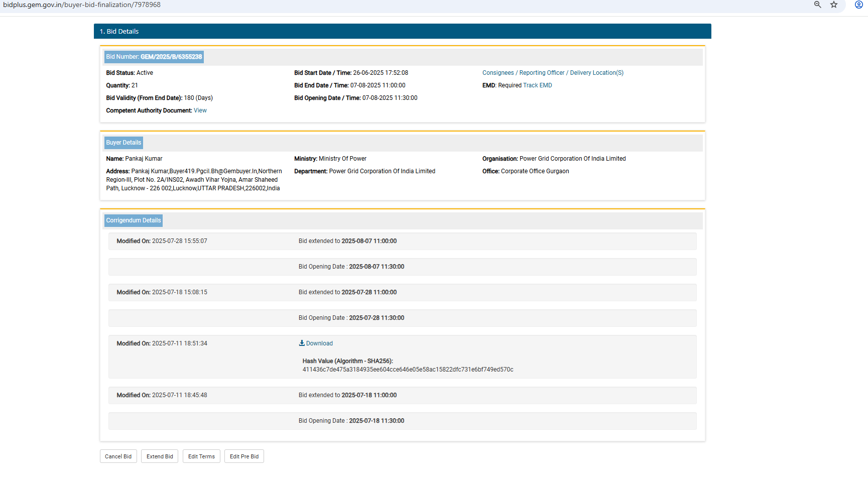This screenshot has width=868, height=485.
Task: Select corrigendum row modified 2025-07-28 15:55:07
Action: pos(402,241)
